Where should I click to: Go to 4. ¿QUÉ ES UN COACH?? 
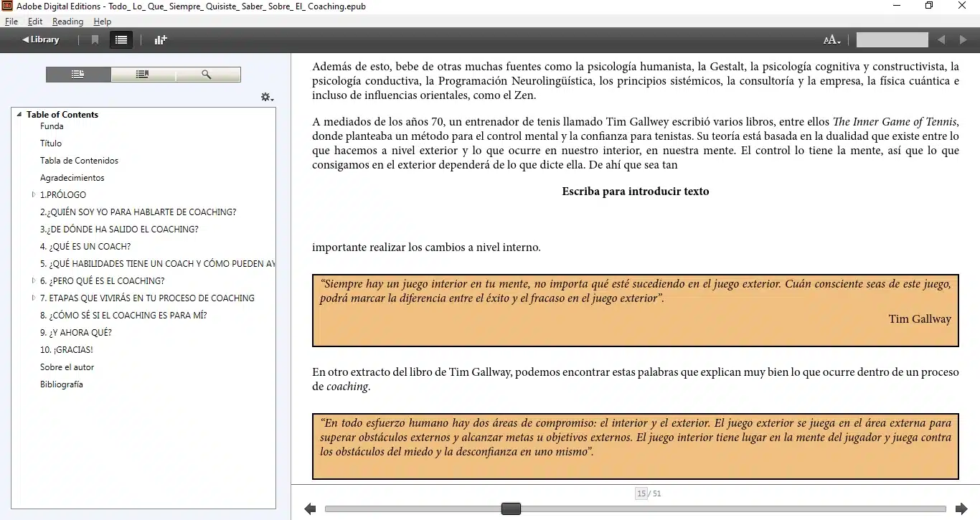[x=85, y=247]
